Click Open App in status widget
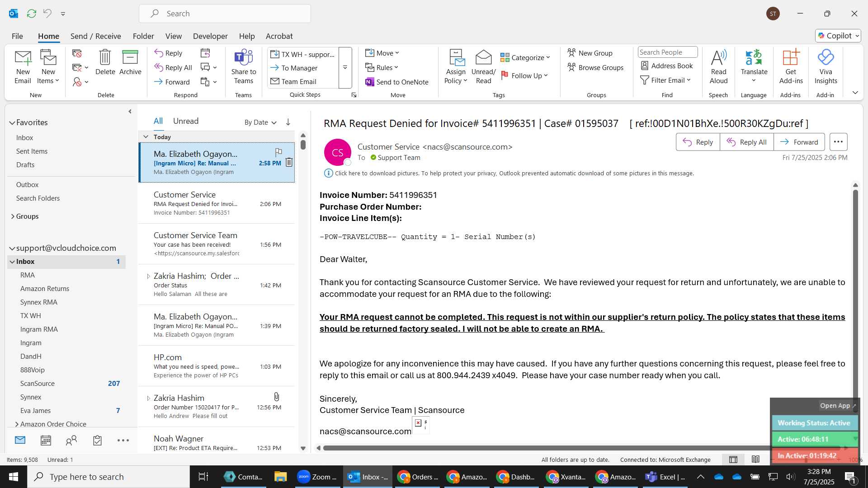 click(838, 405)
